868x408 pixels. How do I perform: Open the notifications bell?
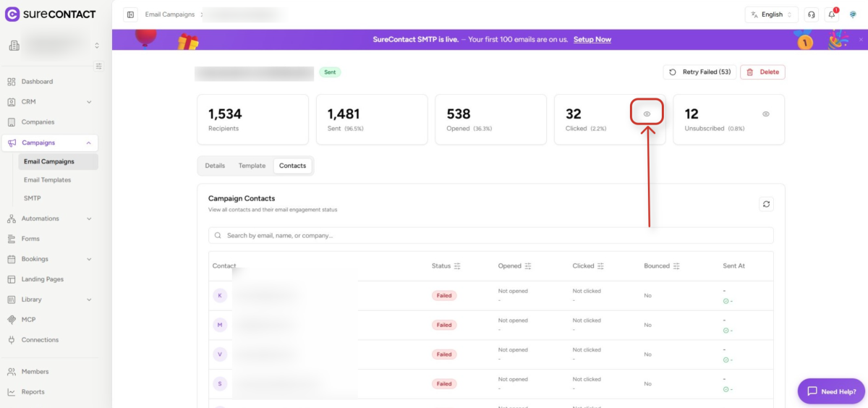(832, 14)
